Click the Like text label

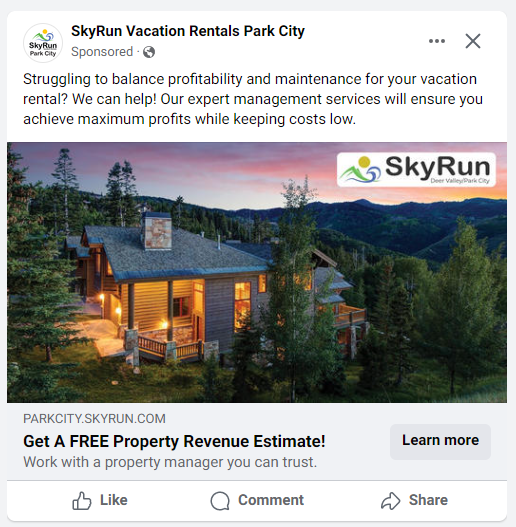coord(114,500)
